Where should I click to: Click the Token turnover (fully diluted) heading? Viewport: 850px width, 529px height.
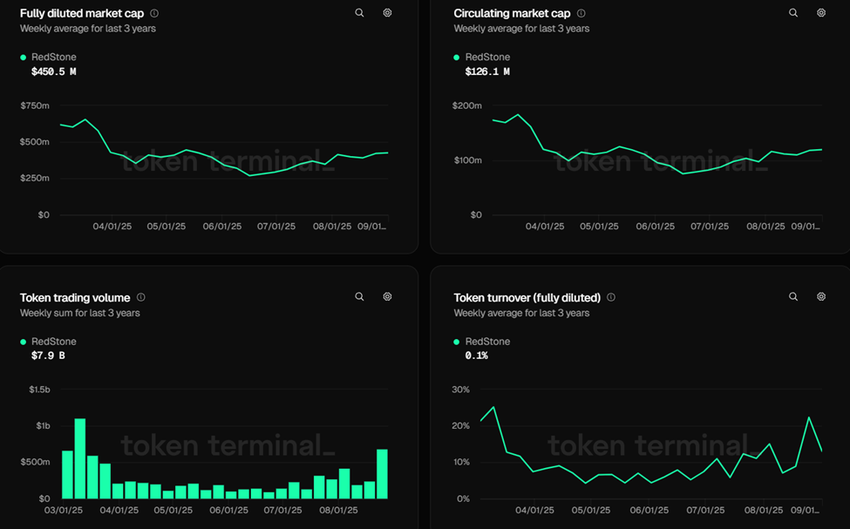(x=527, y=298)
